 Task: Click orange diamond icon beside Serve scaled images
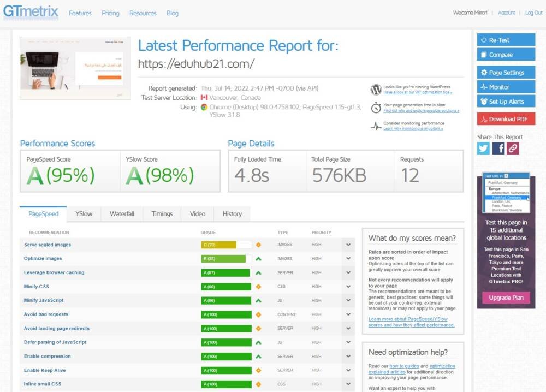258,245
